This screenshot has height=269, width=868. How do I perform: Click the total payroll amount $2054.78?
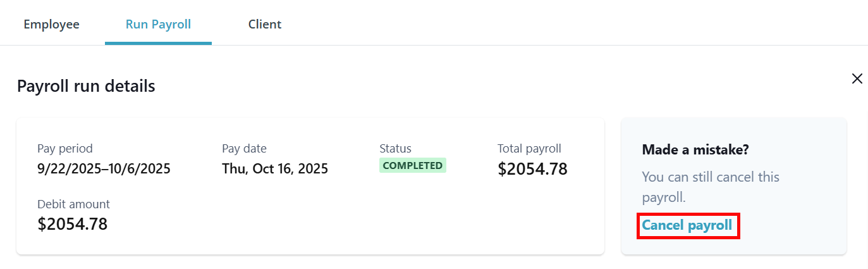point(532,169)
